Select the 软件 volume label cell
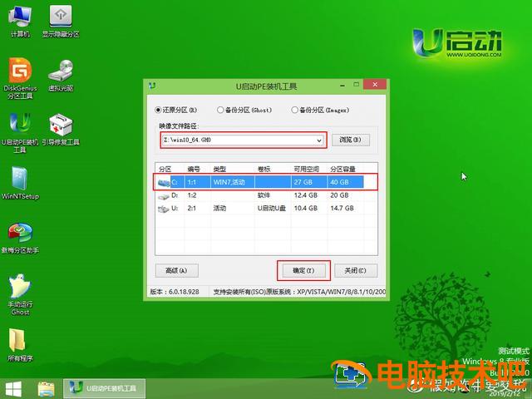532x399 pixels. tap(264, 195)
